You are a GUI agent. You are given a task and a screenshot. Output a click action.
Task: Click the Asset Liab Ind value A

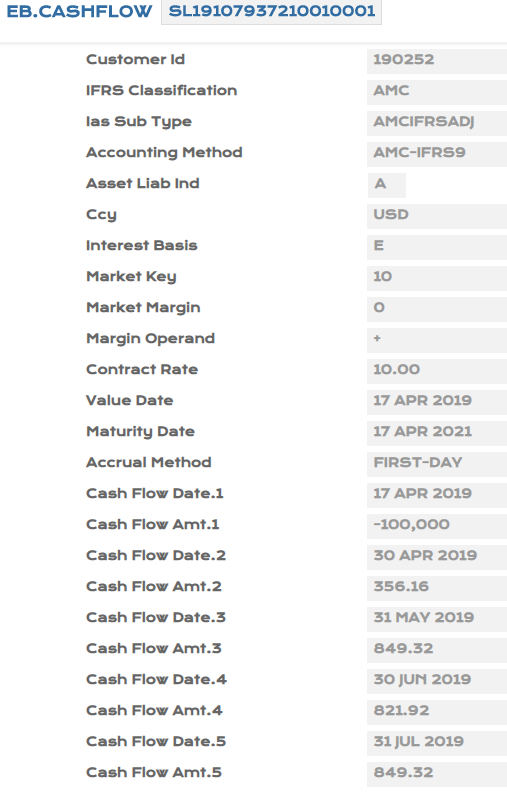coord(386,184)
